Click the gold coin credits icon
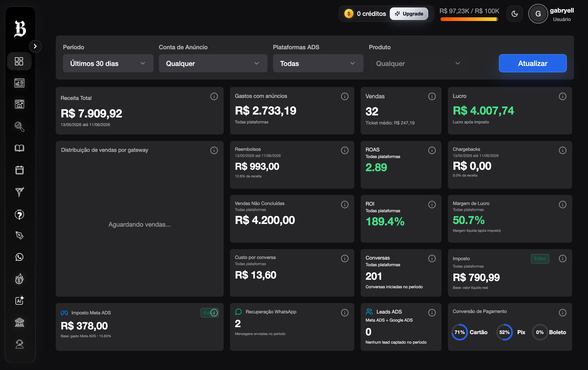Screen dimensions: 588x370 (x=349, y=14)
